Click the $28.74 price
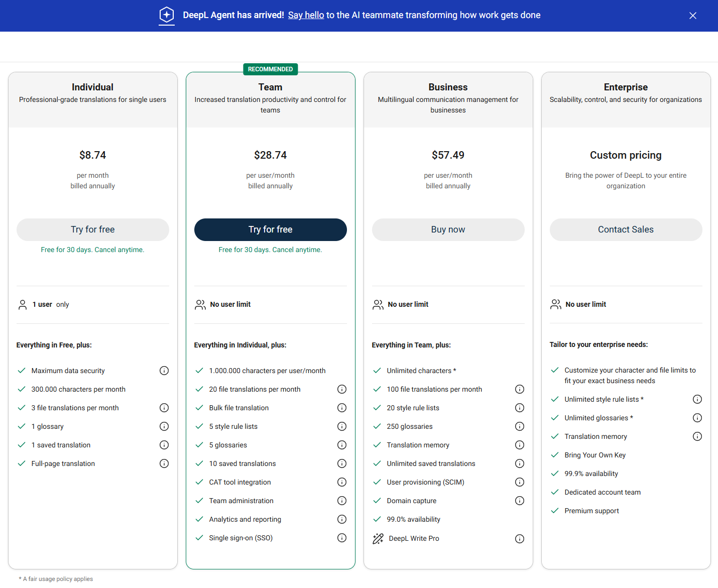The image size is (718, 588). pyautogui.click(x=271, y=155)
